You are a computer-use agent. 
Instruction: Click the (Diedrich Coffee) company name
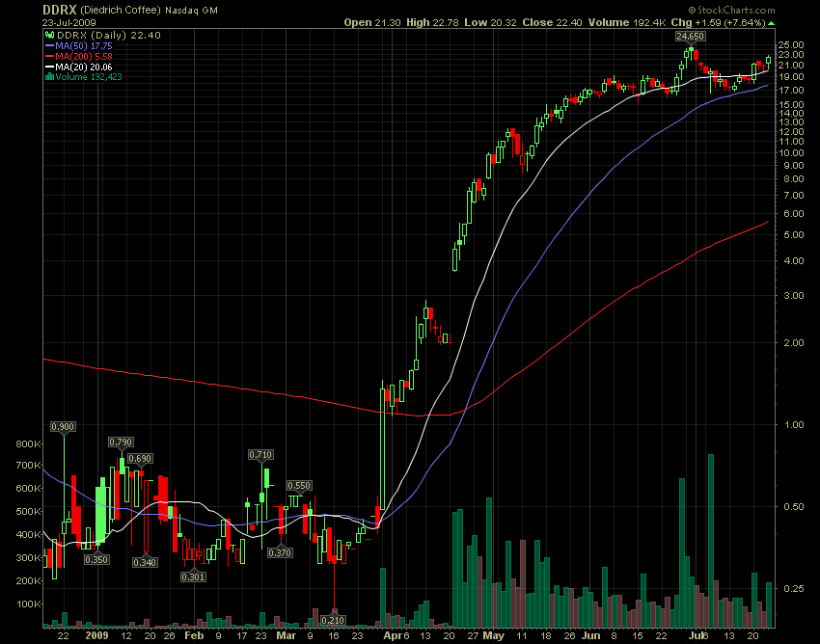coord(121,10)
